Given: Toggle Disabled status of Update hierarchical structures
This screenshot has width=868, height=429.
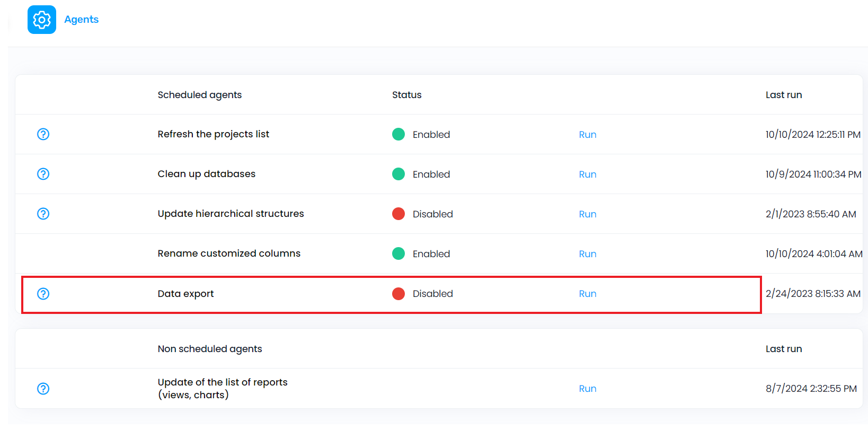Looking at the screenshot, I should coord(432,214).
